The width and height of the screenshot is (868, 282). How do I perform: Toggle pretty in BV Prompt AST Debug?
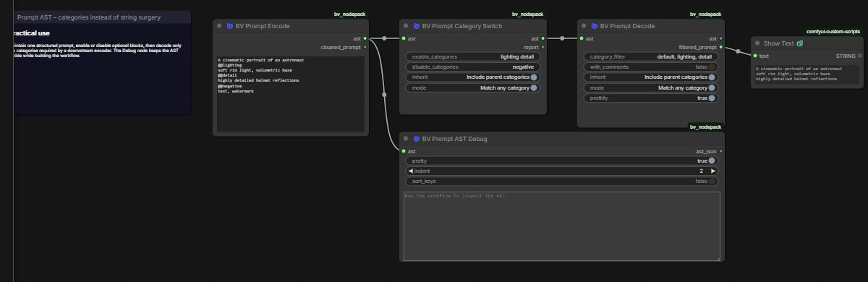(712, 161)
